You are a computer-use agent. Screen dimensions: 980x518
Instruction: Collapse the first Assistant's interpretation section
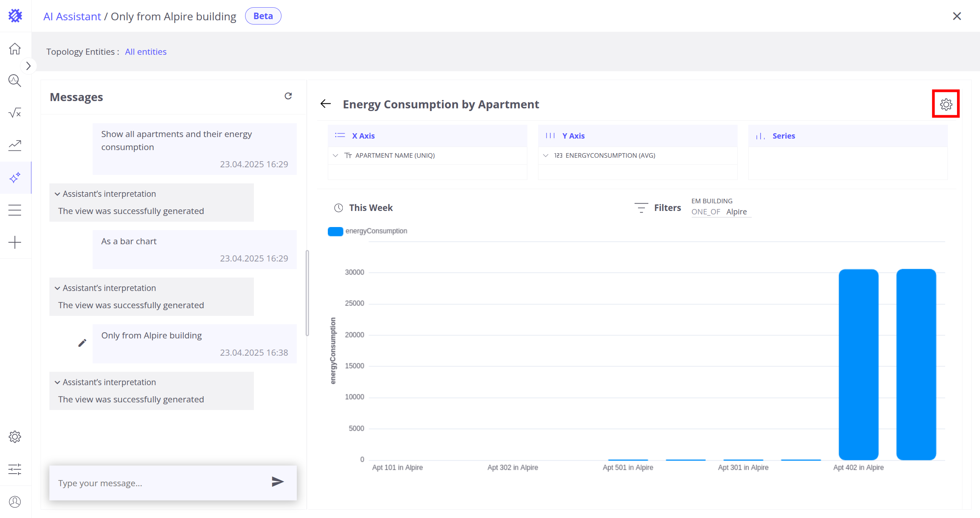click(x=57, y=194)
